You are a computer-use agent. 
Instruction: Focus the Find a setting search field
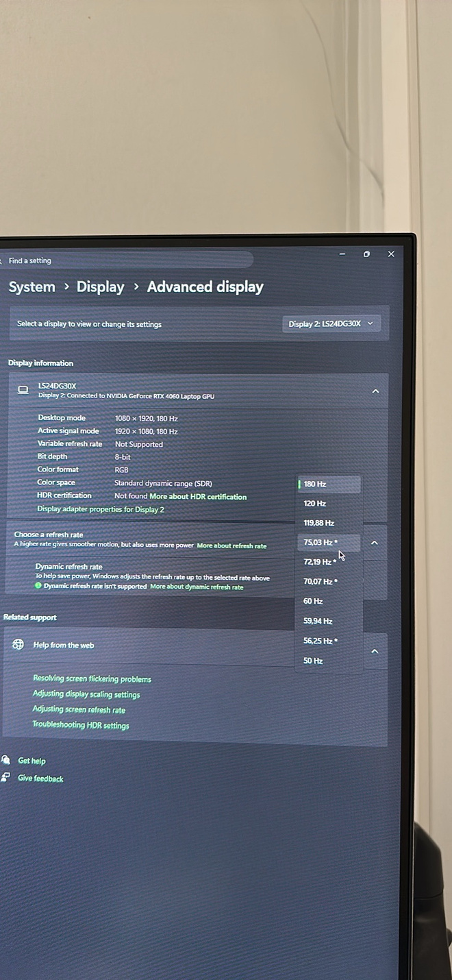[127, 260]
